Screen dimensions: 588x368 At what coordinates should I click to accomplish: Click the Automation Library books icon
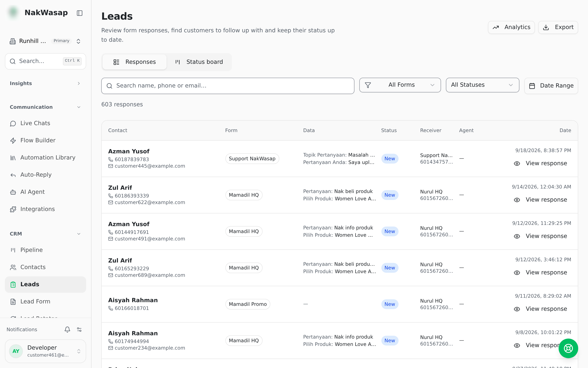pyautogui.click(x=13, y=158)
